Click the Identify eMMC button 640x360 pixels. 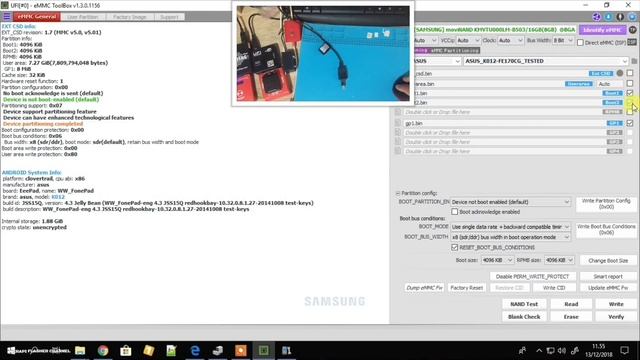tap(602, 30)
